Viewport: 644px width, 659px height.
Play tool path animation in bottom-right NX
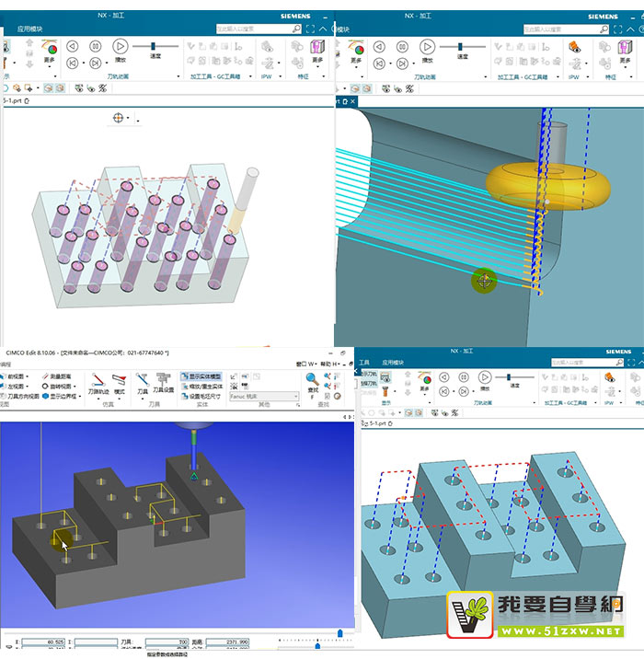[x=484, y=377]
